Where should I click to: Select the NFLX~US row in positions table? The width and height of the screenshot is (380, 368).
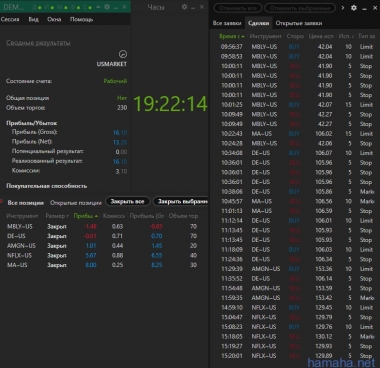point(103,255)
